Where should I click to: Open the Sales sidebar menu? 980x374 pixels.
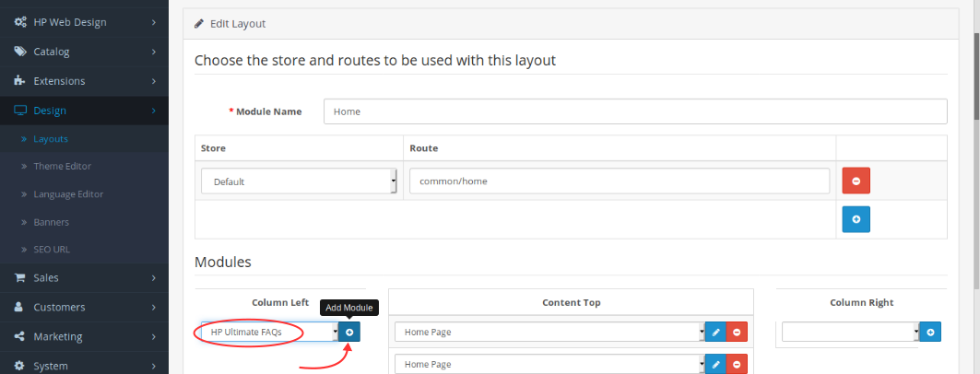(x=84, y=277)
